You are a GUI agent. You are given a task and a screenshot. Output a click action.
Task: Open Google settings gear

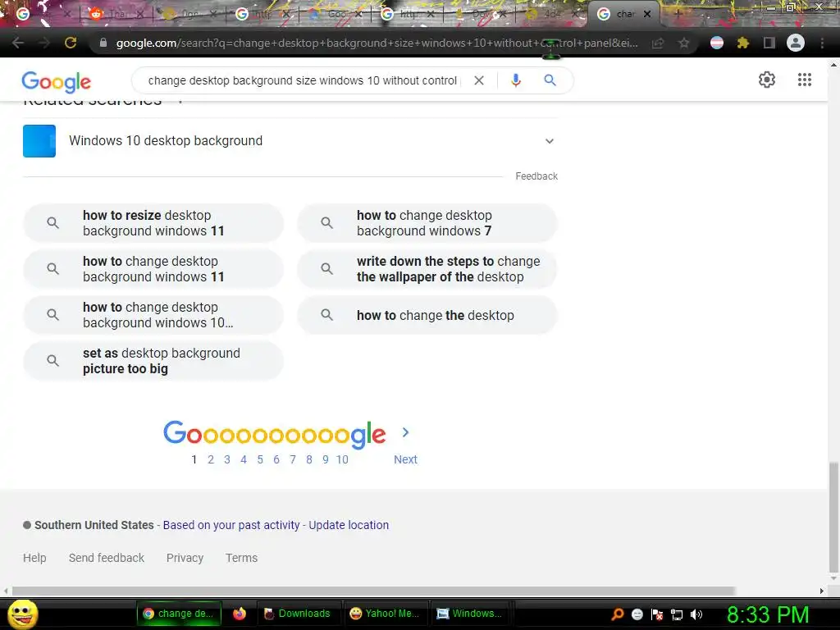[767, 80]
